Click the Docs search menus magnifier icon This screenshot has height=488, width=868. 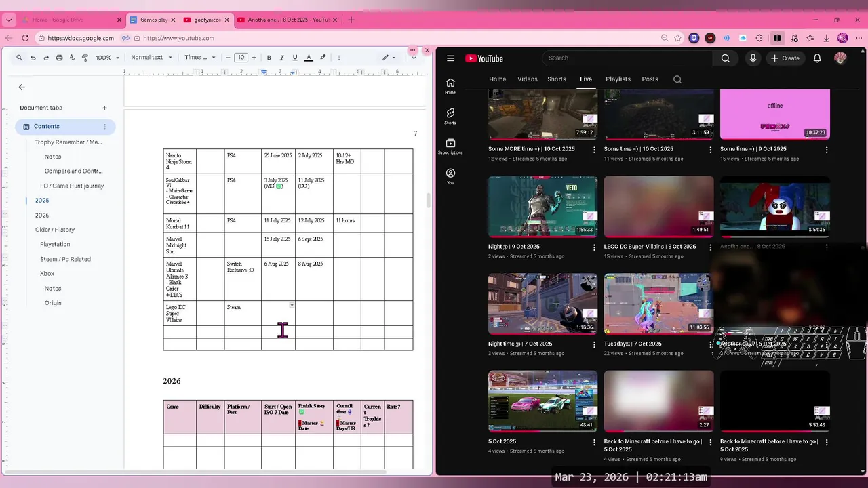coord(19,58)
